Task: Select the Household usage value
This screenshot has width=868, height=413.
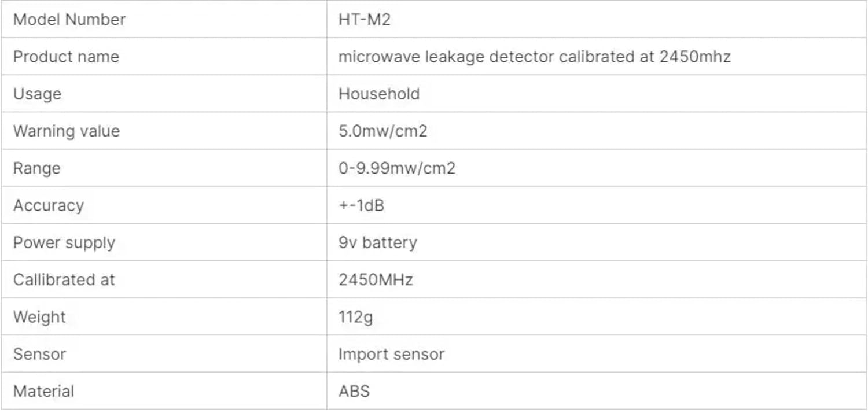Action: (379, 94)
